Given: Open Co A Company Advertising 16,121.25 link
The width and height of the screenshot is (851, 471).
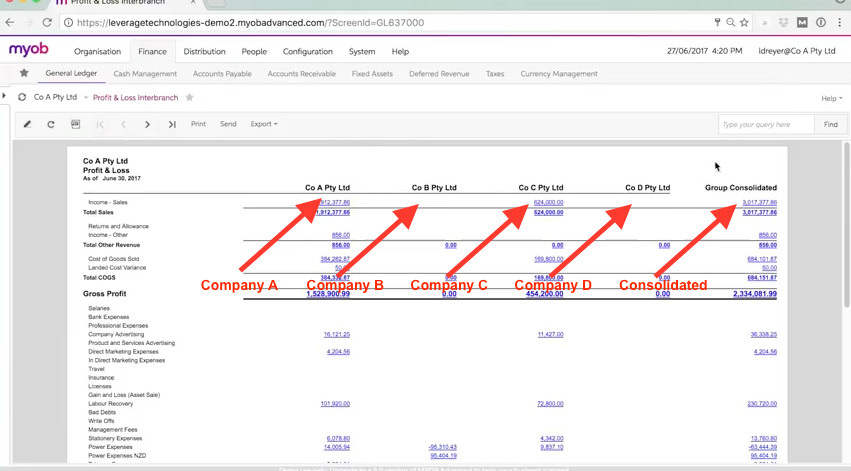Looking at the screenshot, I should pos(336,334).
